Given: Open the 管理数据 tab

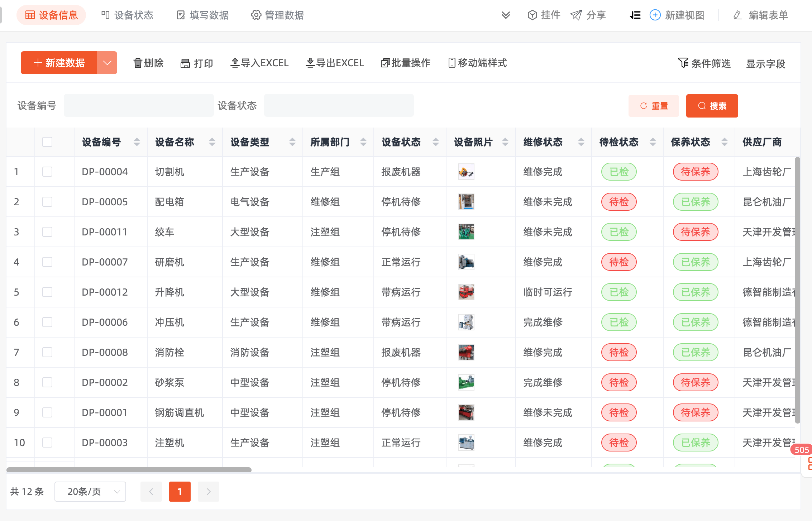Looking at the screenshot, I should click(277, 15).
